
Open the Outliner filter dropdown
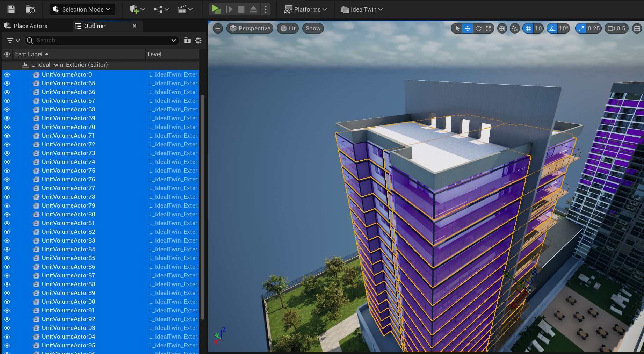tap(13, 41)
